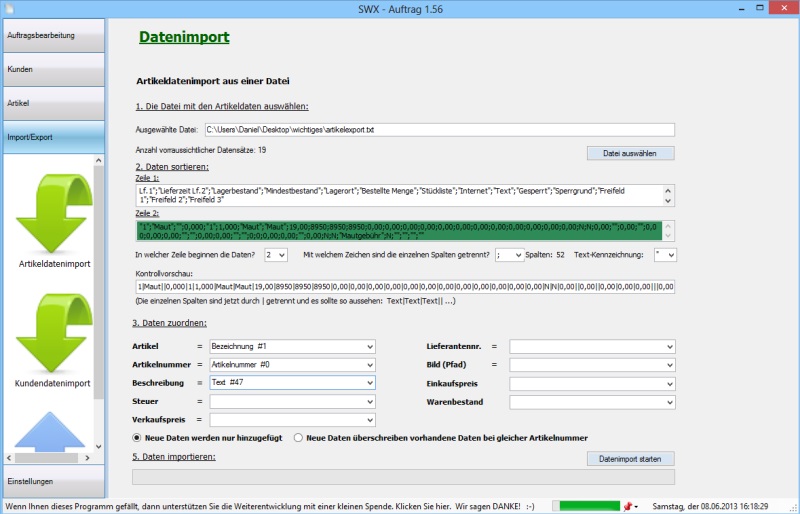Image resolution: width=800 pixels, height=514 pixels.
Task: Open the Kunden sidebar section
Action: [53, 69]
